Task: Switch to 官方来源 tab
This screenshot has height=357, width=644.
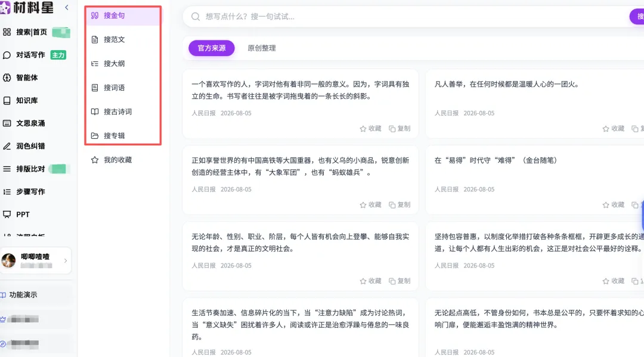Action: point(212,48)
